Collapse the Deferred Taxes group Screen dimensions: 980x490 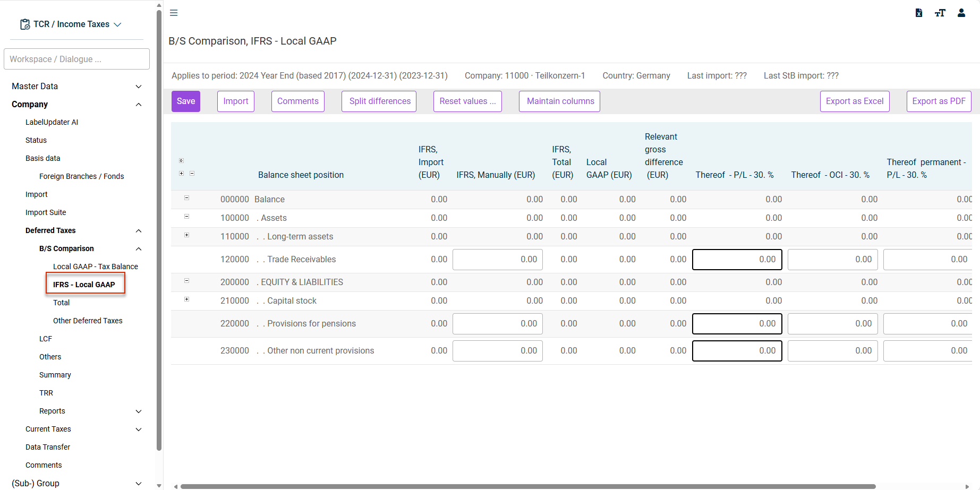[x=139, y=231]
